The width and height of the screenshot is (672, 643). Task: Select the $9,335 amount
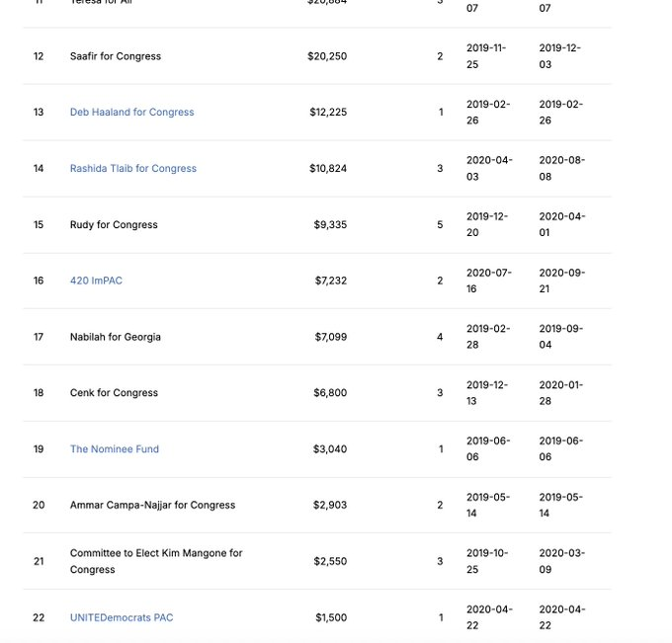(x=330, y=224)
